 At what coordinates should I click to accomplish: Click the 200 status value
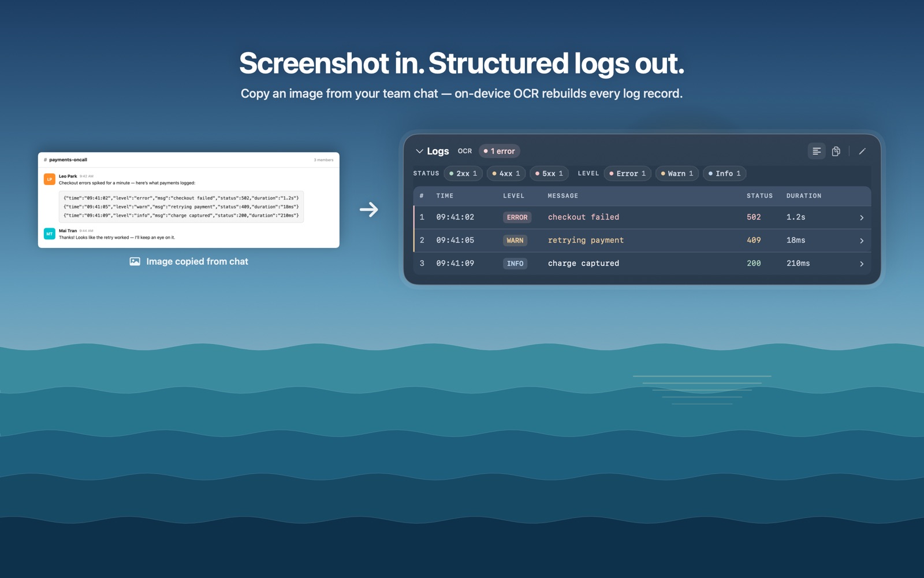pyautogui.click(x=754, y=264)
